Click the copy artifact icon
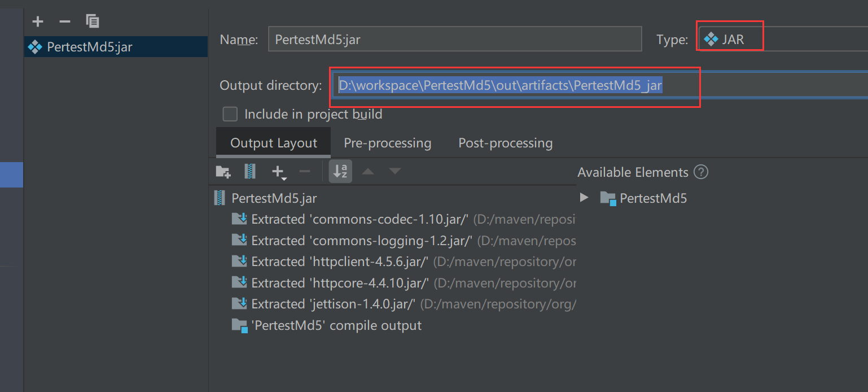868x392 pixels. (93, 21)
